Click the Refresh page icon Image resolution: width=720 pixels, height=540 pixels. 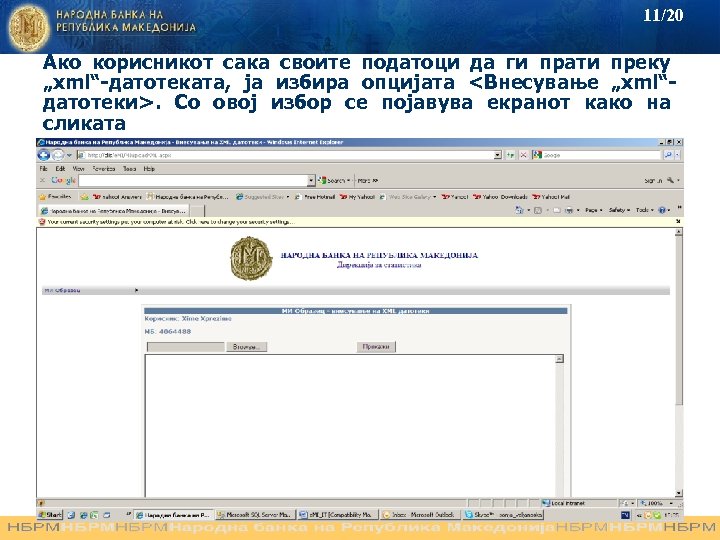tap(511, 155)
